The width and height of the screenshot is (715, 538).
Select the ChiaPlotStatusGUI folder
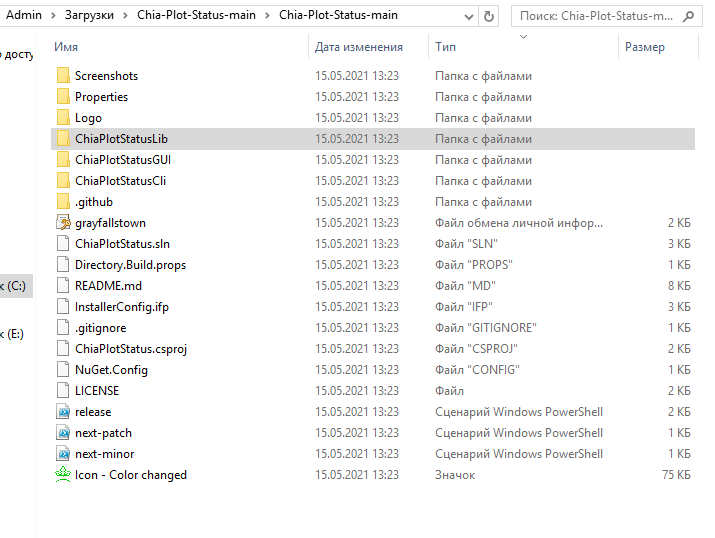point(123,160)
